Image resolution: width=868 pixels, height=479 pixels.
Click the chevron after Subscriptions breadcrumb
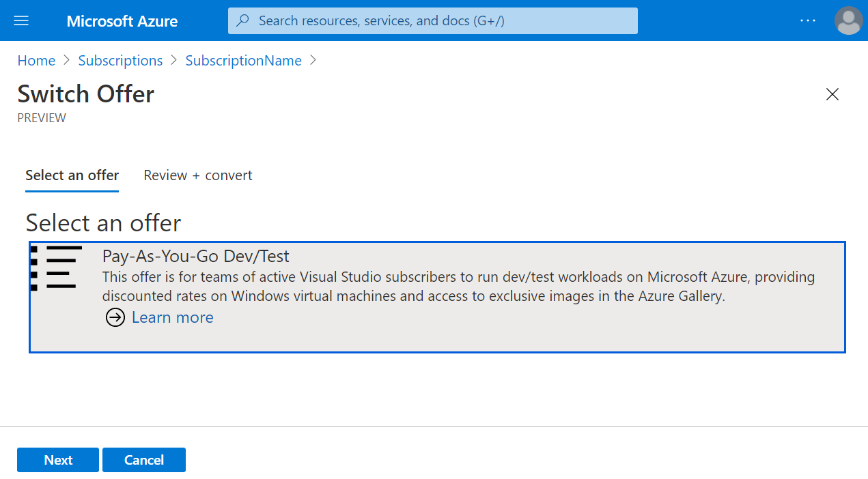174,60
